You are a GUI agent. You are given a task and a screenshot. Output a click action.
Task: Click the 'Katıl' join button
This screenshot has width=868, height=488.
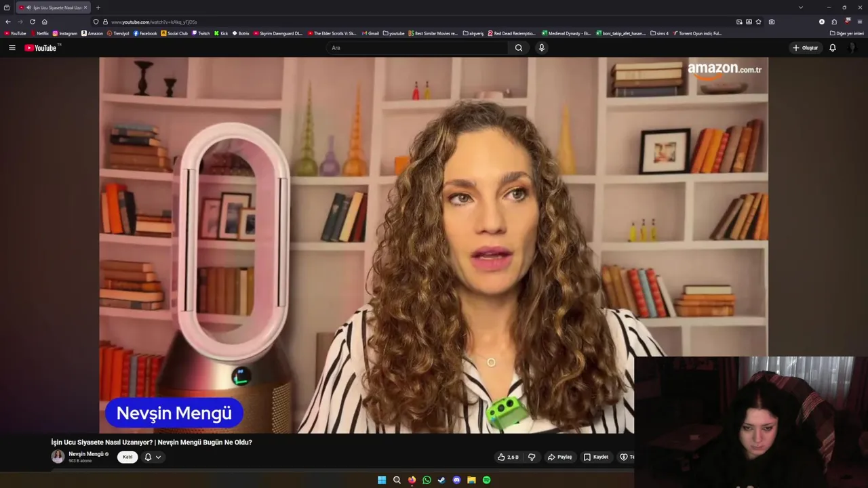(127, 457)
